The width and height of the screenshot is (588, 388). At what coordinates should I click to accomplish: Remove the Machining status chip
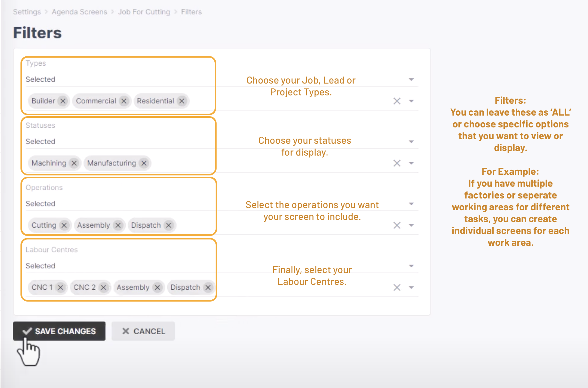point(74,163)
